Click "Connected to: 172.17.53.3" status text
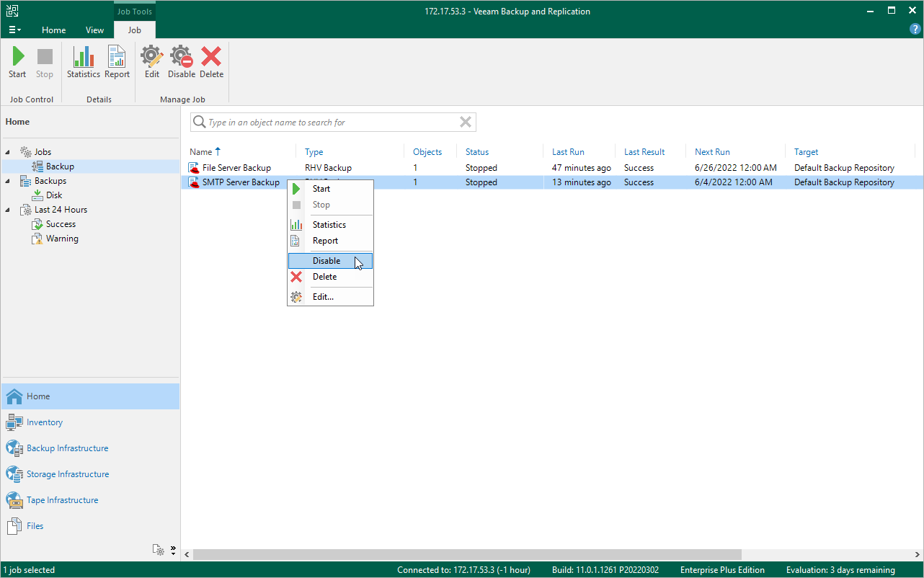The image size is (924, 578). 464,570
